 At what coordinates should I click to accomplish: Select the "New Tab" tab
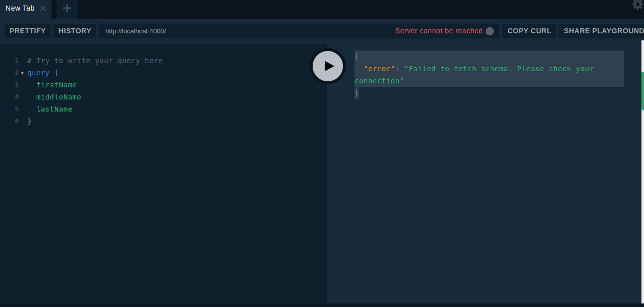pos(20,8)
